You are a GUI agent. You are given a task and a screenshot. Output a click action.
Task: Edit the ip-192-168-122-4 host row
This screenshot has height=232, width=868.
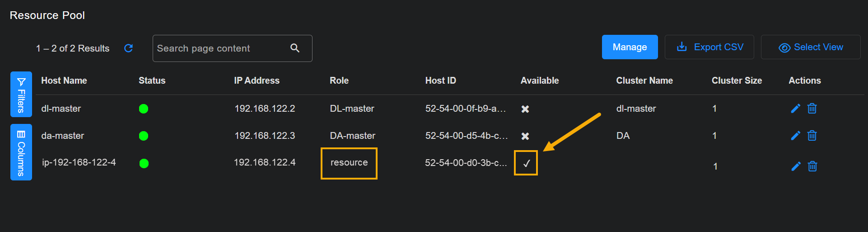[796, 166]
